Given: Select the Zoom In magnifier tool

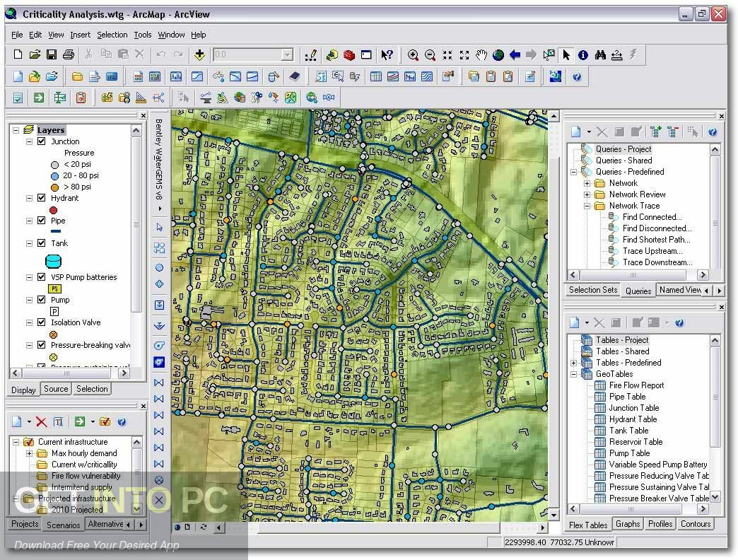Looking at the screenshot, I should (x=413, y=55).
